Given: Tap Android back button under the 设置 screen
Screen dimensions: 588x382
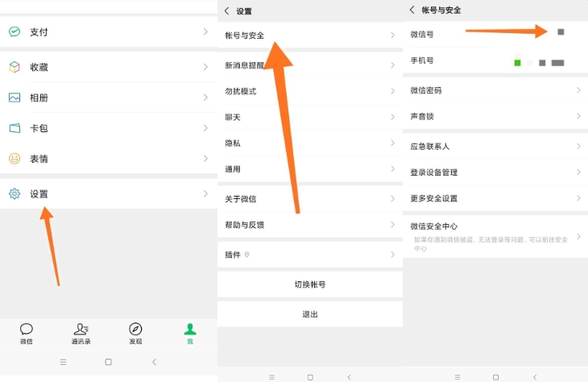Looking at the screenshot, I should point(349,377).
